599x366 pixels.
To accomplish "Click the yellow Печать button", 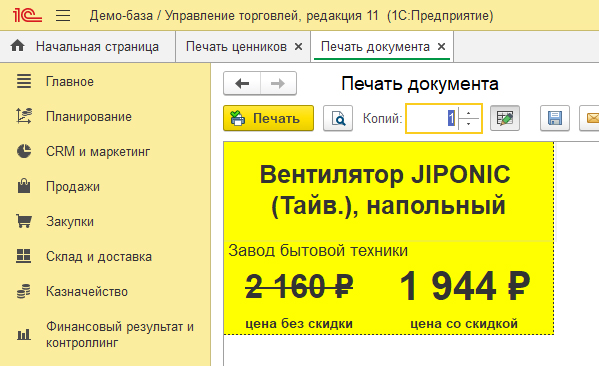I will [269, 118].
